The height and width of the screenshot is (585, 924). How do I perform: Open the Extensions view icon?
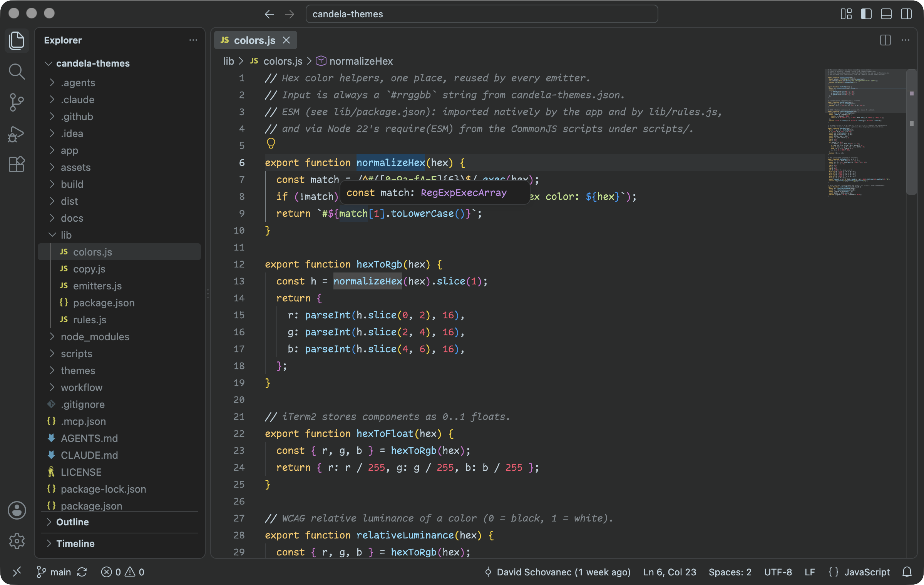(x=17, y=165)
